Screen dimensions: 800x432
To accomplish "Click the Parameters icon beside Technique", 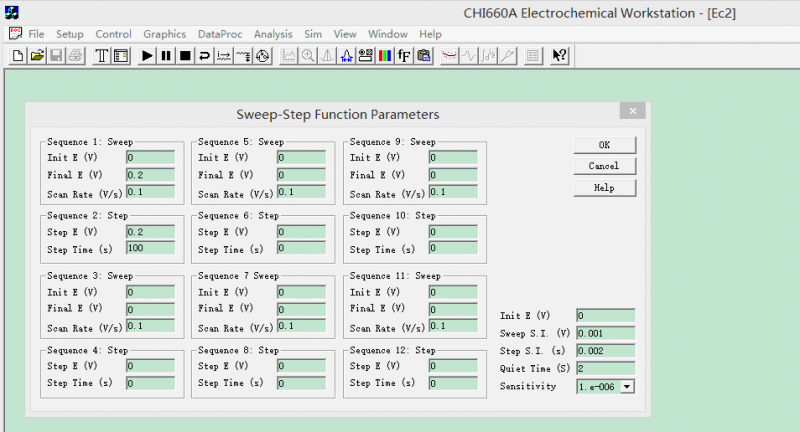I will tap(120, 56).
